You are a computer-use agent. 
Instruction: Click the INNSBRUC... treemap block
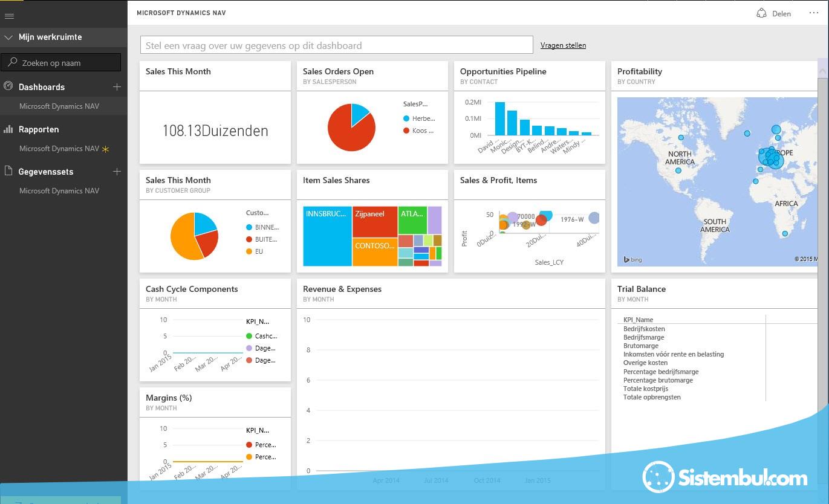pyautogui.click(x=327, y=236)
